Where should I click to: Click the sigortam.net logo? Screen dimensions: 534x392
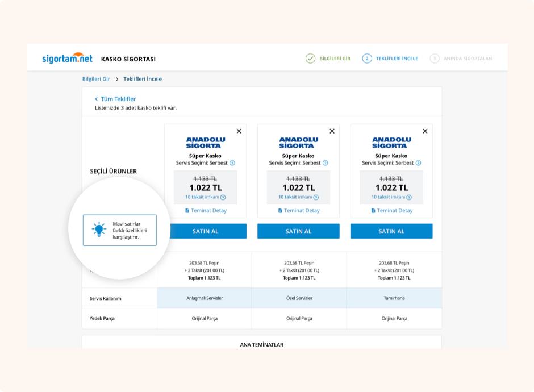pyautogui.click(x=67, y=59)
